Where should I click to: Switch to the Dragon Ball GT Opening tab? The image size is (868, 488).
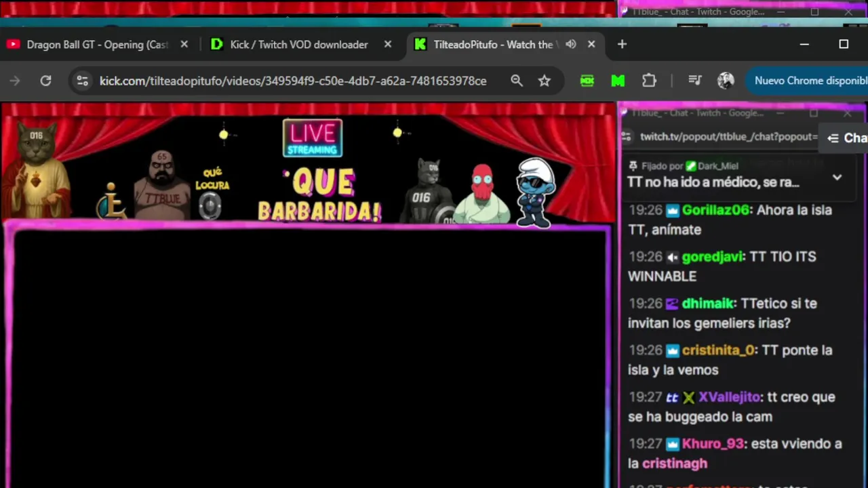(97, 44)
